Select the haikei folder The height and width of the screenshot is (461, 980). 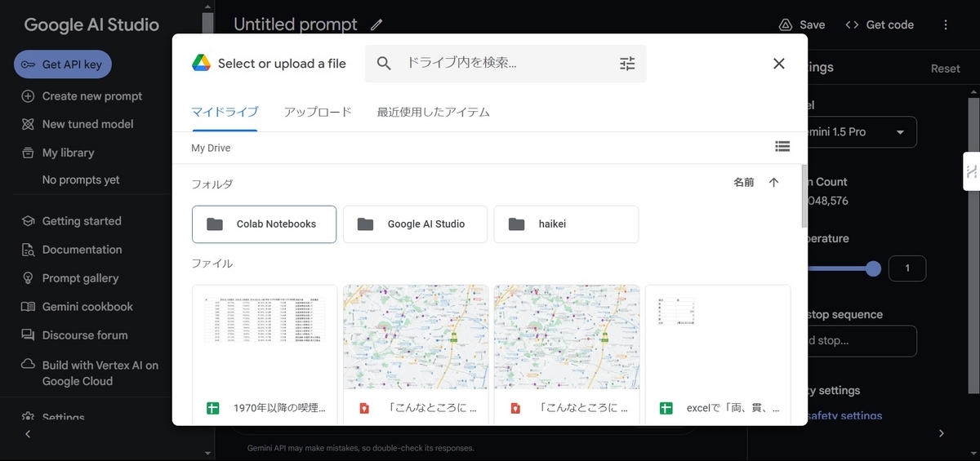pyautogui.click(x=566, y=224)
